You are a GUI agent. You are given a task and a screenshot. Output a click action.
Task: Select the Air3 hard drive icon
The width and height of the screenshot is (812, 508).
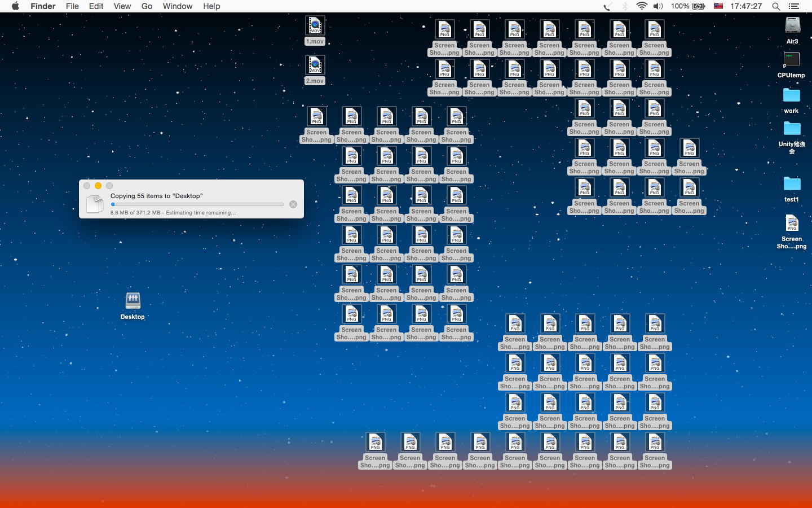point(792,26)
